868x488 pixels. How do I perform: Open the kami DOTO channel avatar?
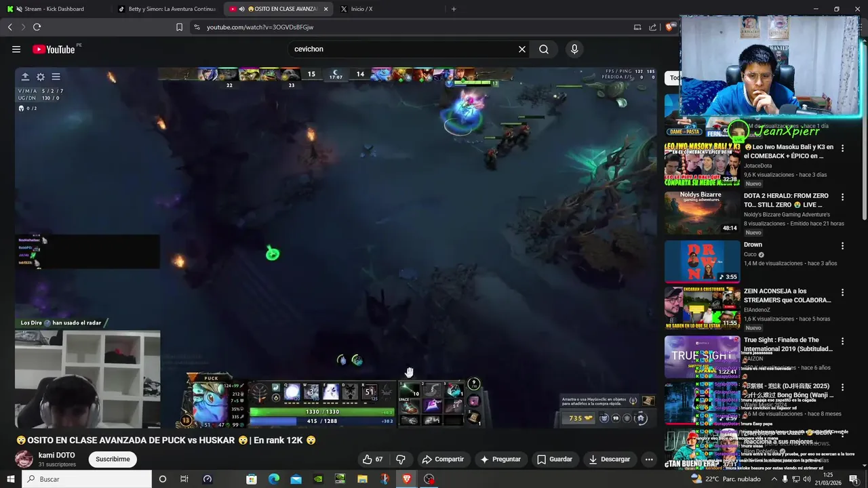tap(24, 460)
